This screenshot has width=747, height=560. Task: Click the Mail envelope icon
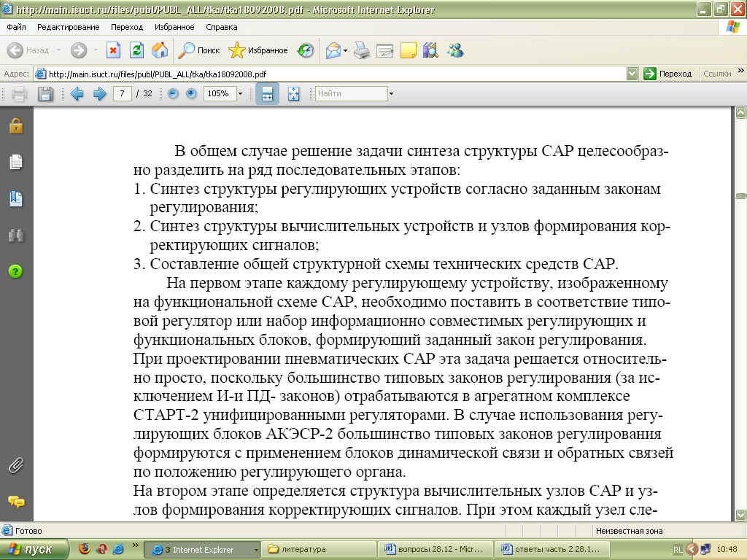(333, 50)
